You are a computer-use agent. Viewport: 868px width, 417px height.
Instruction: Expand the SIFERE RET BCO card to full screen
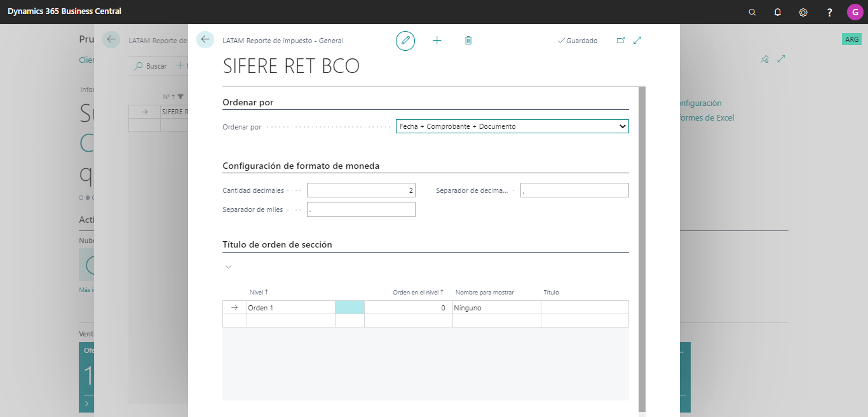(x=637, y=41)
